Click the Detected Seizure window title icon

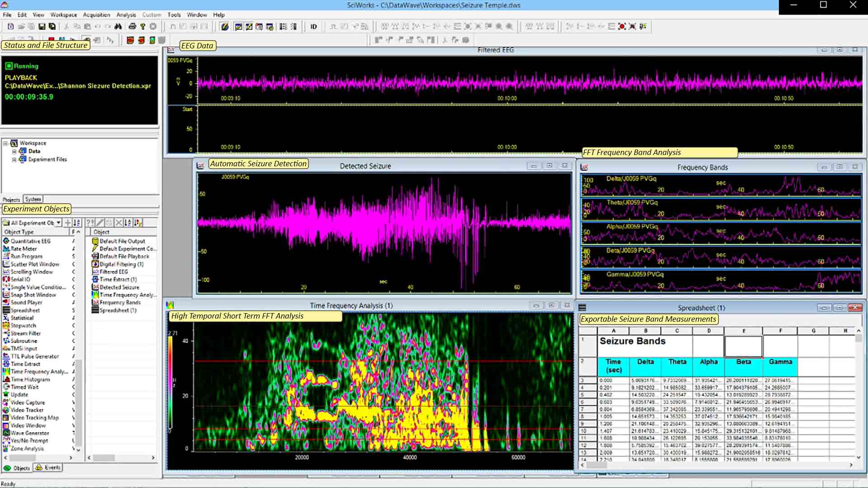[200, 166]
